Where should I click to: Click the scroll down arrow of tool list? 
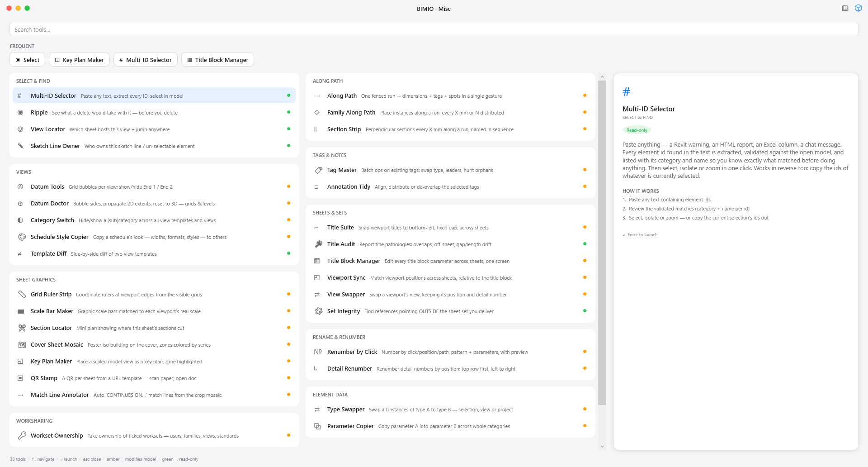602,446
